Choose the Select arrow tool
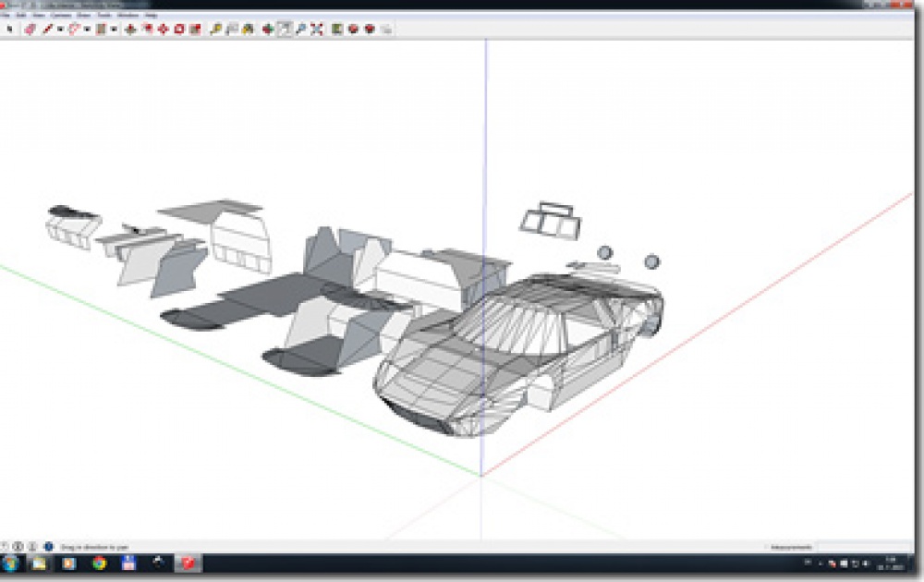924x582 pixels. click(x=9, y=29)
